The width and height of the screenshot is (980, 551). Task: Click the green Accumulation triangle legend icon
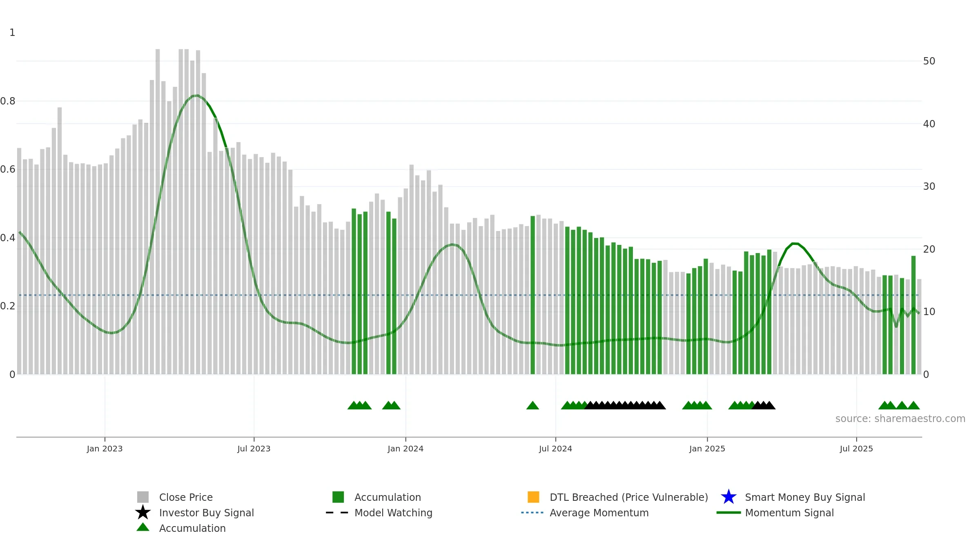tap(143, 527)
